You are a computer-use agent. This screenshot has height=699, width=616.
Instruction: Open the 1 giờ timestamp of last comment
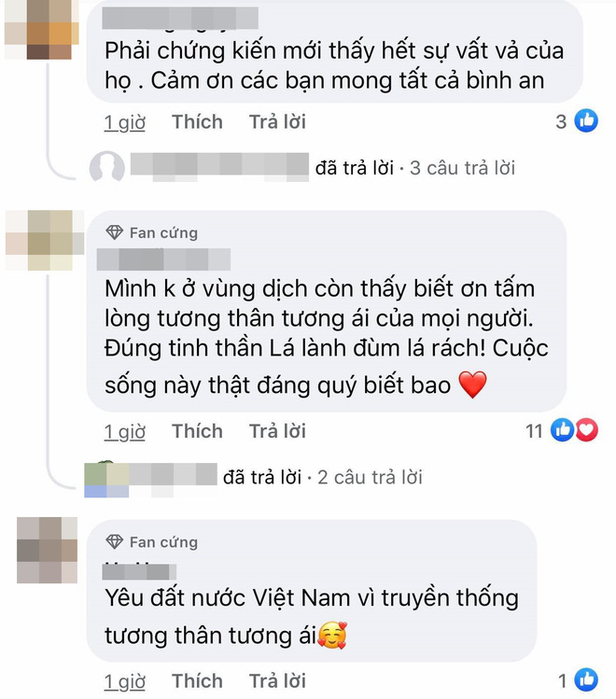(125, 681)
